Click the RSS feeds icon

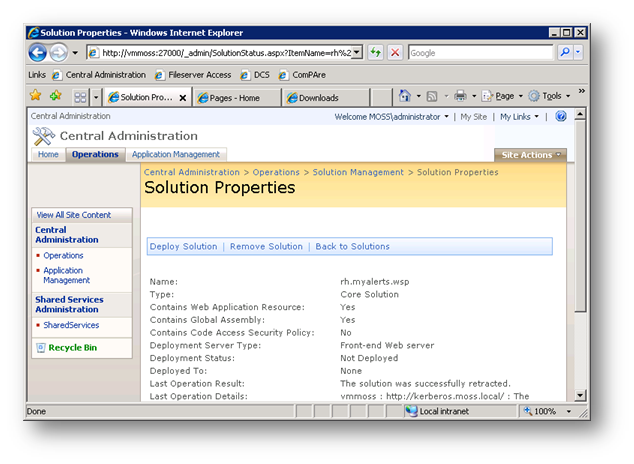pyautogui.click(x=432, y=96)
